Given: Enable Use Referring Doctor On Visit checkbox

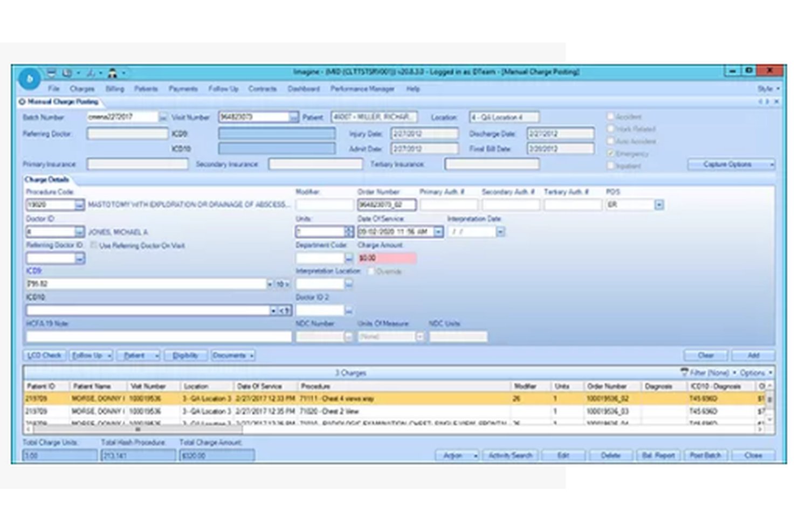Looking at the screenshot, I should tap(94, 245).
